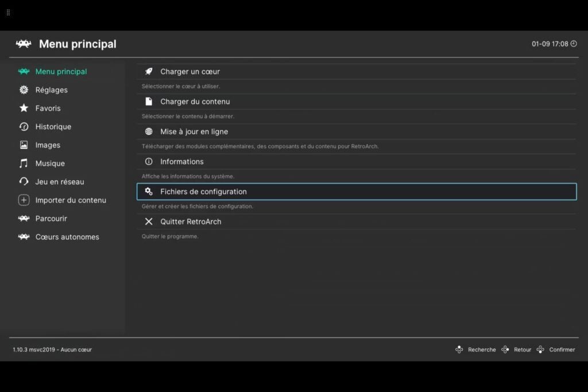Open Images in the sidebar
The image size is (588, 392).
click(x=48, y=145)
